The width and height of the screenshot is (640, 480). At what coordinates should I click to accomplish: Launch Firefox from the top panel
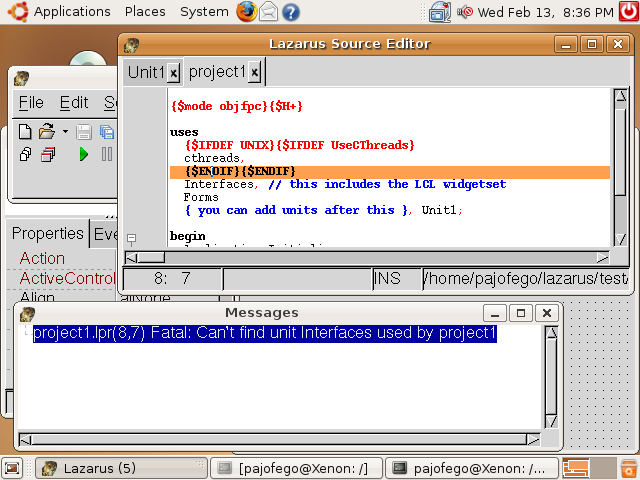point(247,12)
